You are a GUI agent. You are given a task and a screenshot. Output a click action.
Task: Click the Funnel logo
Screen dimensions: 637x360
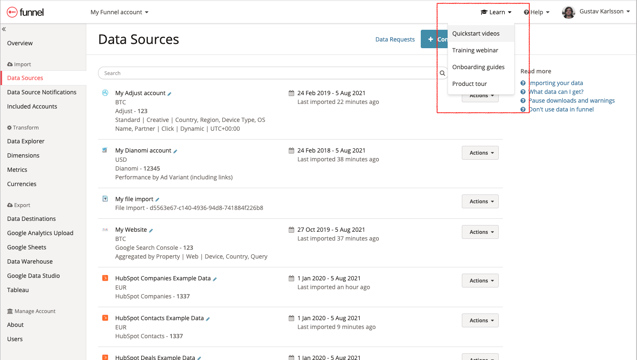(25, 12)
